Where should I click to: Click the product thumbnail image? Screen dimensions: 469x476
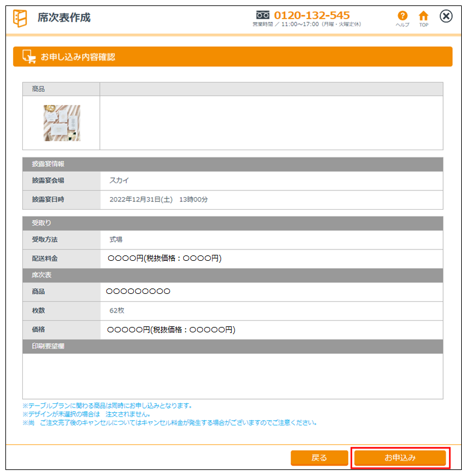coord(62,123)
